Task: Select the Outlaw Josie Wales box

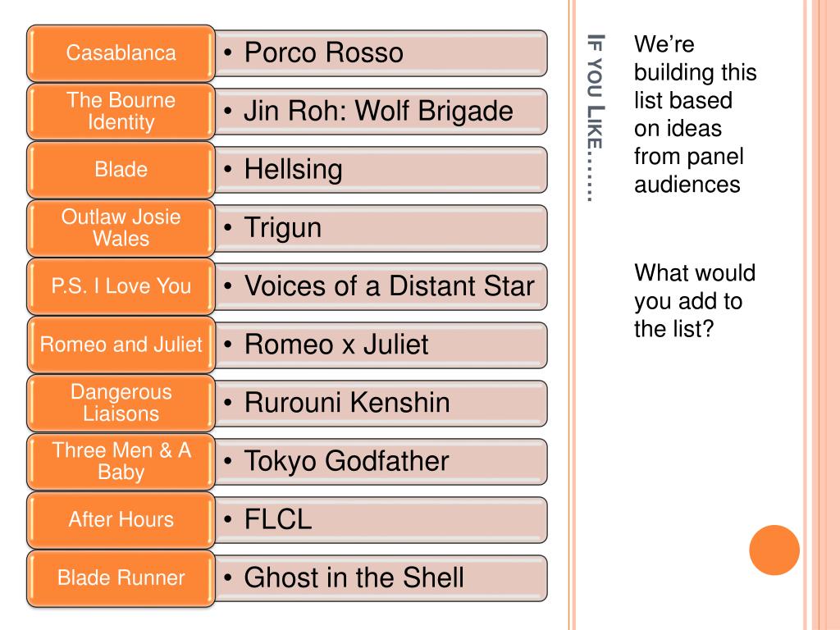Action: [x=121, y=228]
